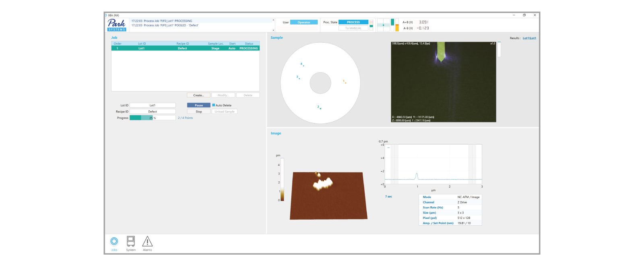Toggle the Auto Delete checkbox
This screenshot has width=644, height=266.
click(x=214, y=105)
